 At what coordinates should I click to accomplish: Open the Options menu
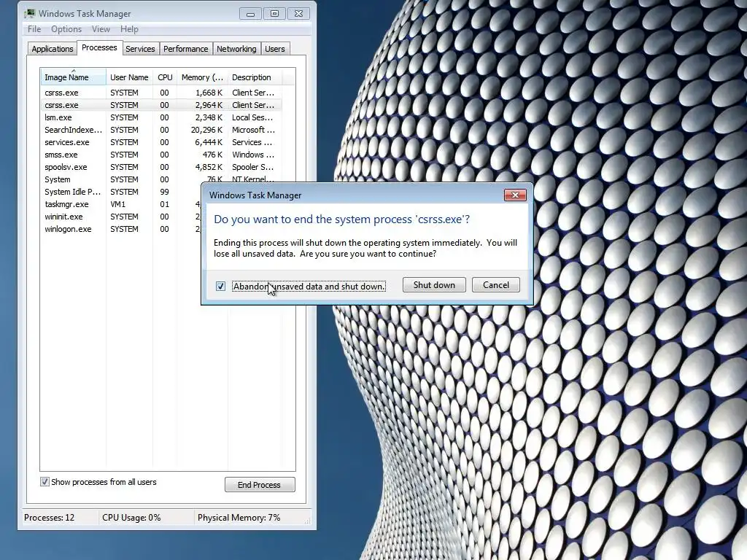coord(66,29)
